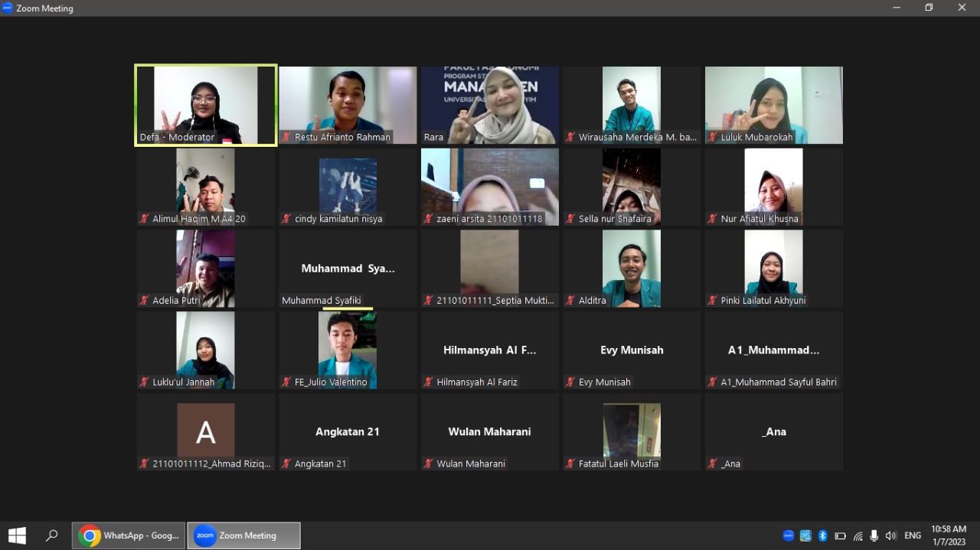The height and width of the screenshot is (550, 980).
Task: Select the Pinki Lailatul Akhyuni video tile
Action: (x=774, y=268)
